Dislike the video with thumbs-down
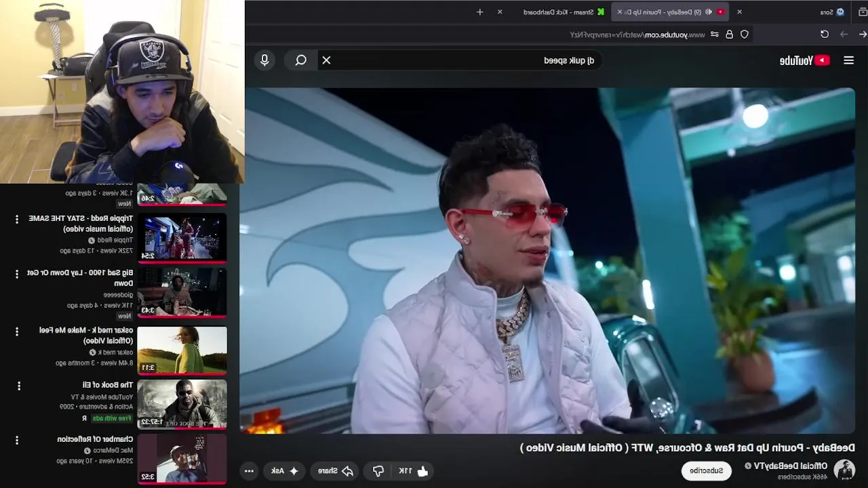The width and height of the screenshot is (868, 488). [378, 470]
